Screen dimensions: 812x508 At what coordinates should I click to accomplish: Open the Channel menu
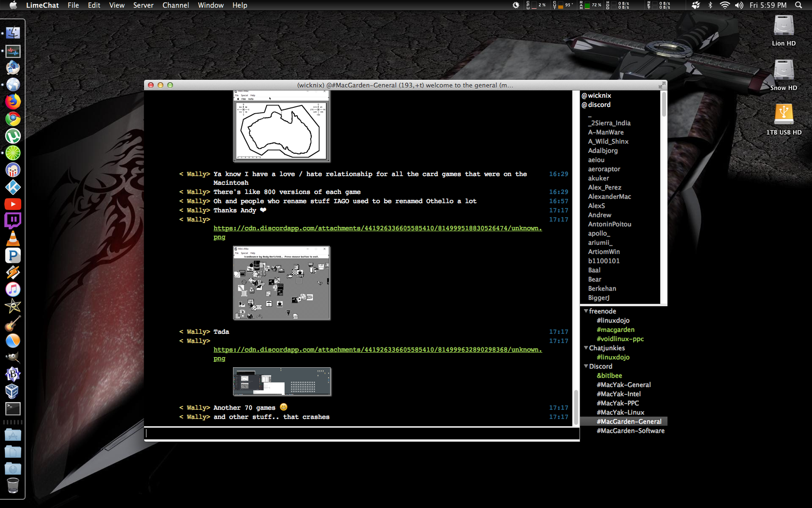(175, 5)
